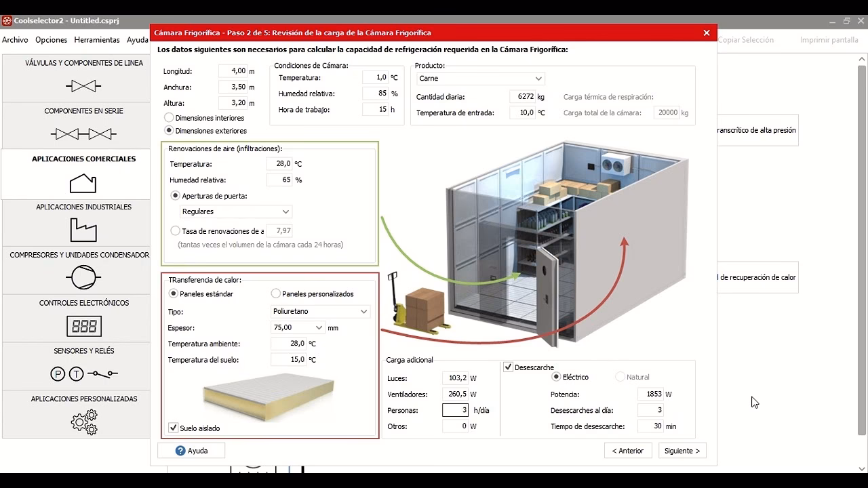The width and height of the screenshot is (868, 488).
Task: Open Aplicaciones Industriales factory icon
Action: (x=83, y=230)
